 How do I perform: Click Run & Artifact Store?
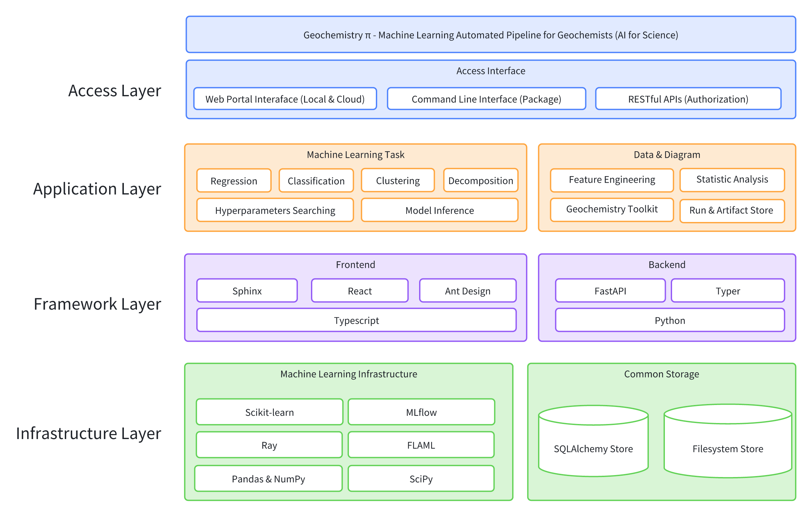(x=732, y=210)
